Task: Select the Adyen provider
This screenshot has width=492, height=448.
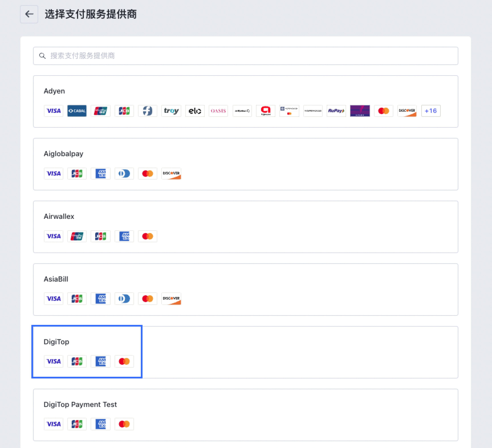Action: pyautogui.click(x=54, y=91)
